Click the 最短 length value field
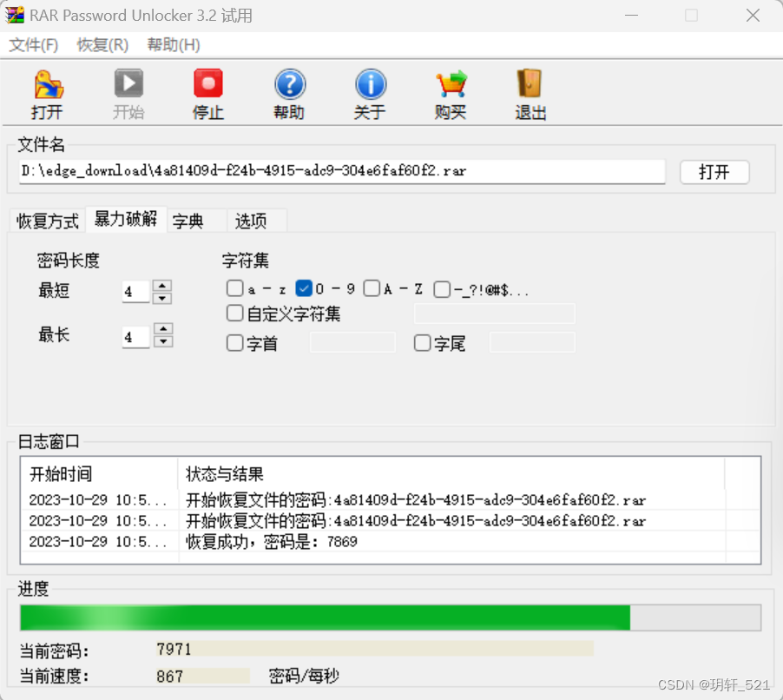This screenshot has height=700, width=783. click(136, 292)
